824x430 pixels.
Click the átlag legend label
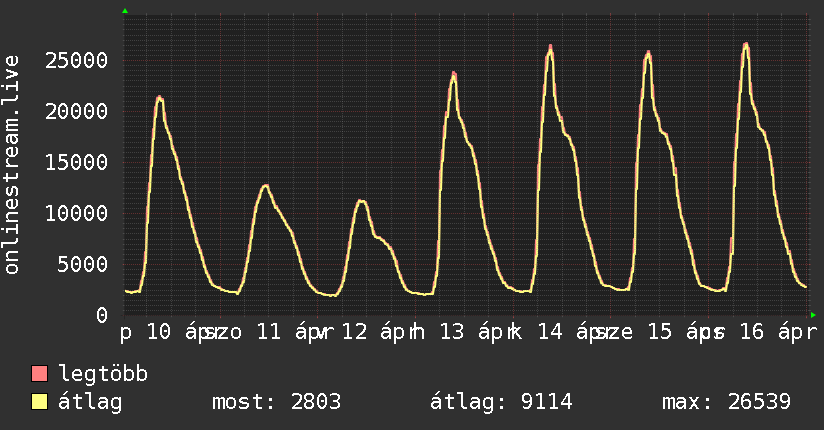pos(90,402)
